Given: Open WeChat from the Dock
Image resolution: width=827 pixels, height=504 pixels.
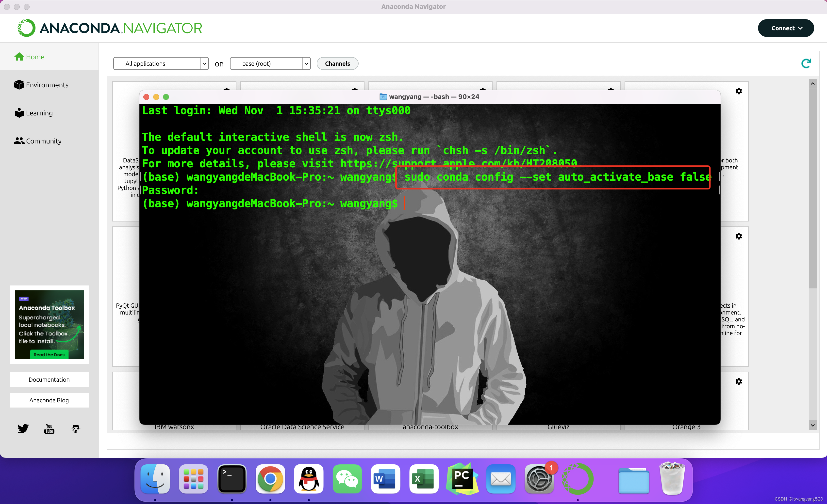Looking at the screenshot, I should tap(347, 479).
